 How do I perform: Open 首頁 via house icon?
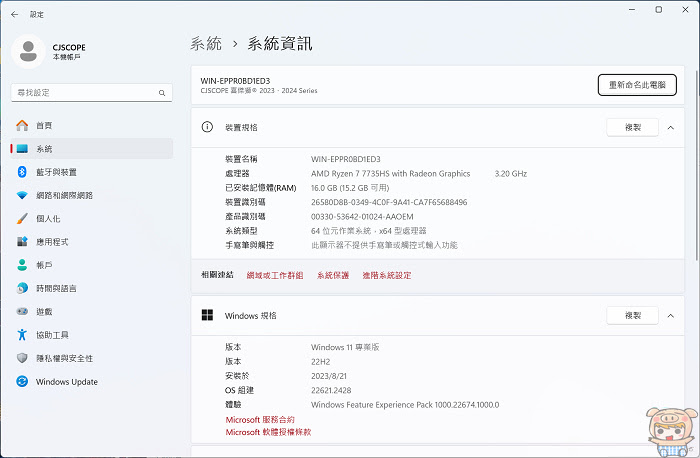click(x=22, y=125)
